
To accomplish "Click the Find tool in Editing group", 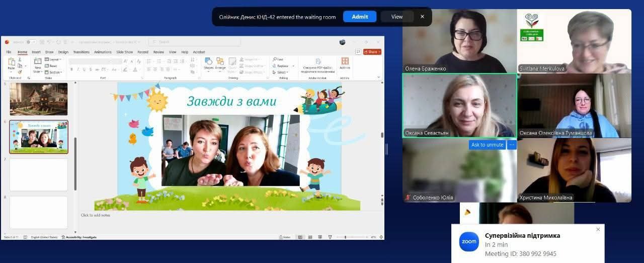I will point(280,59).
